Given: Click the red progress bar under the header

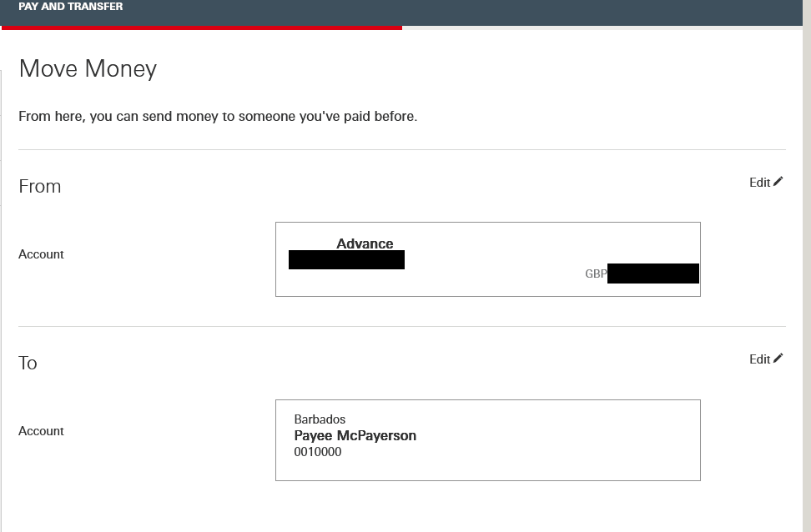Looking at the screenshot, I should [200, 28].
